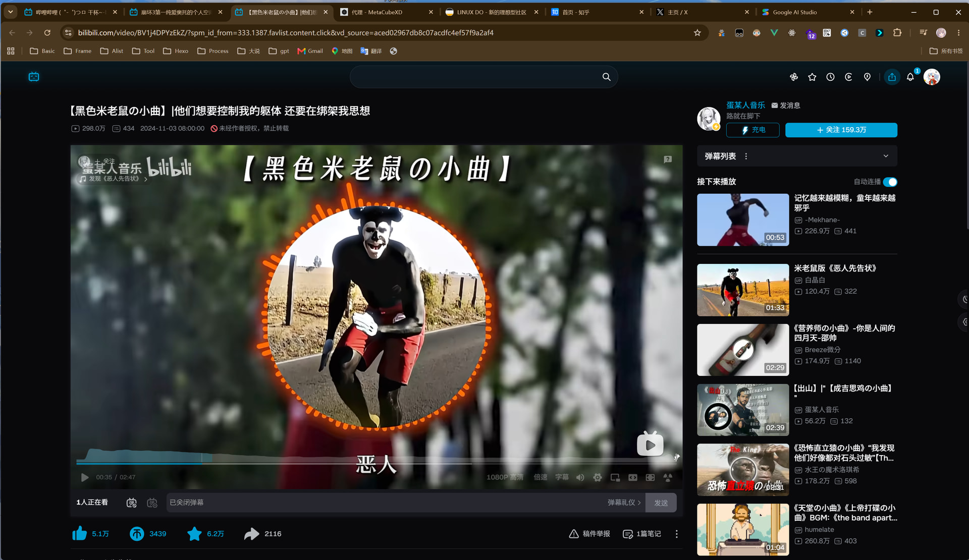
Task: Share the video with arrow icon
Action: (251, 534)
